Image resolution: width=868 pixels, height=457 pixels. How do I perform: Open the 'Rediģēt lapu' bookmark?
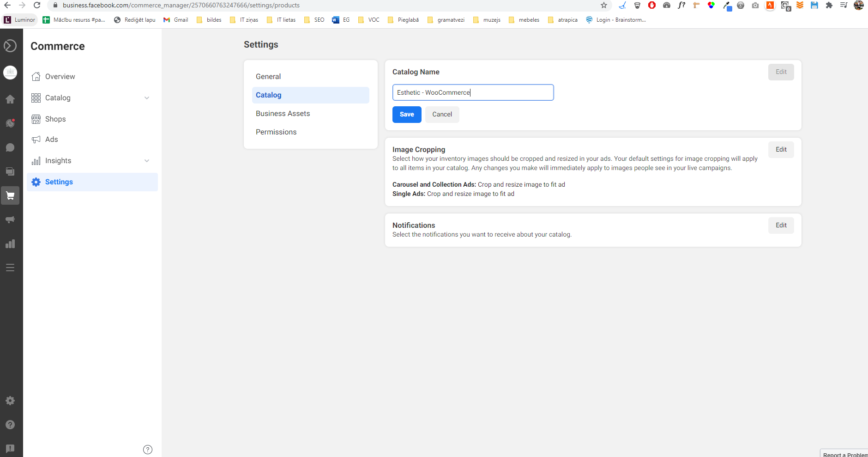pos(135,20)
